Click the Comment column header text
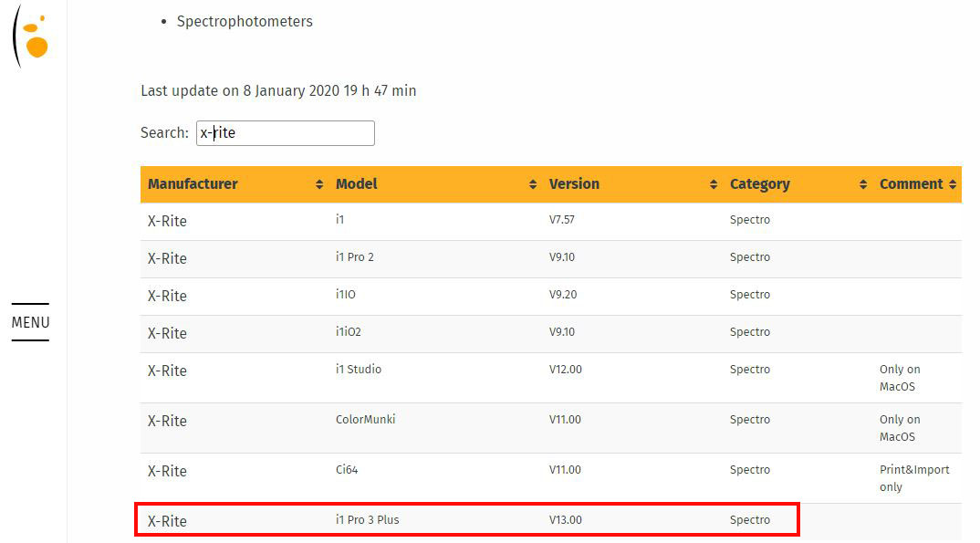Image resolution: width=980 pixels, height=543 pixels. (911, 184)
